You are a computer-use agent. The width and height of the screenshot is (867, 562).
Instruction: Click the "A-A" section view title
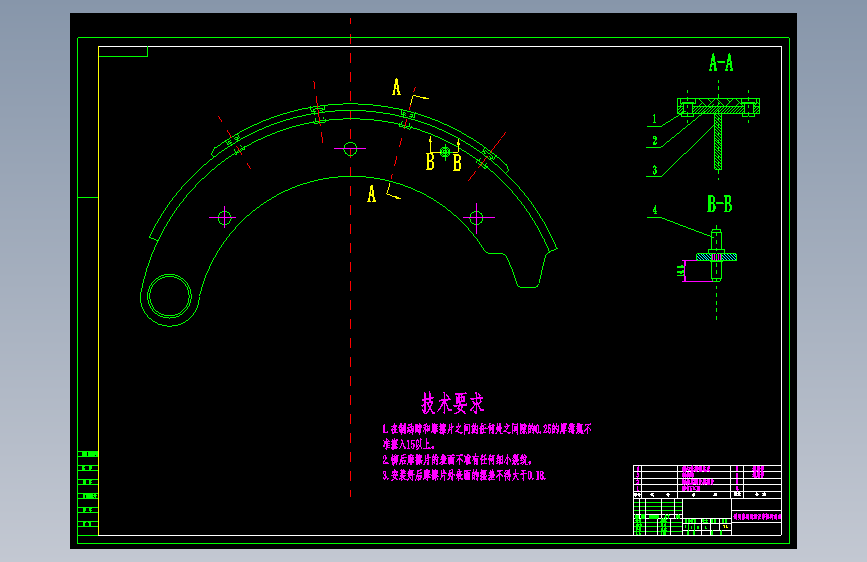tap(721, 63)
